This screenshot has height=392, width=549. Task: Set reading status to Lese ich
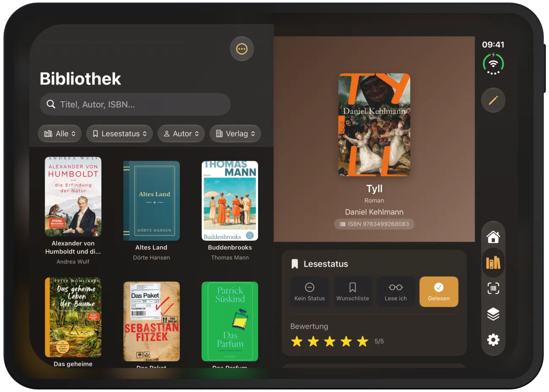(x=396, y=292)
